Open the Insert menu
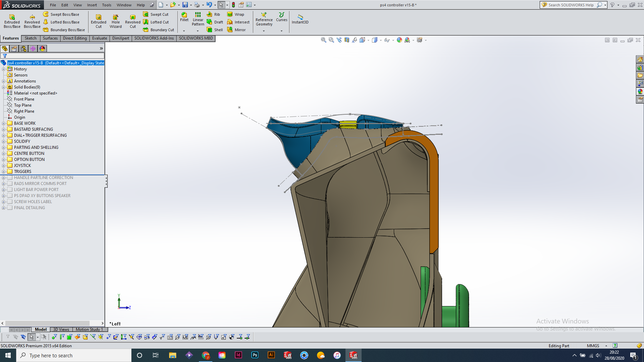Viewport: 644px width, 362px height. 92,5
